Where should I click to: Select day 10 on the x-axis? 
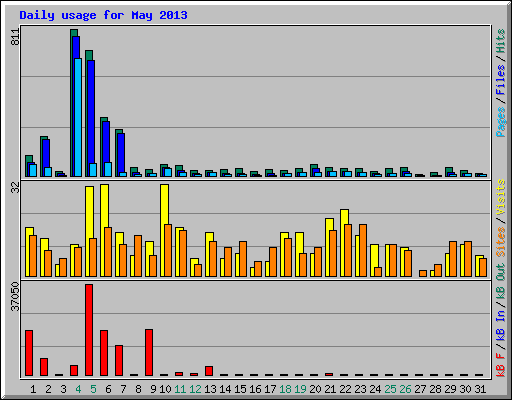(x=165, y=389)
